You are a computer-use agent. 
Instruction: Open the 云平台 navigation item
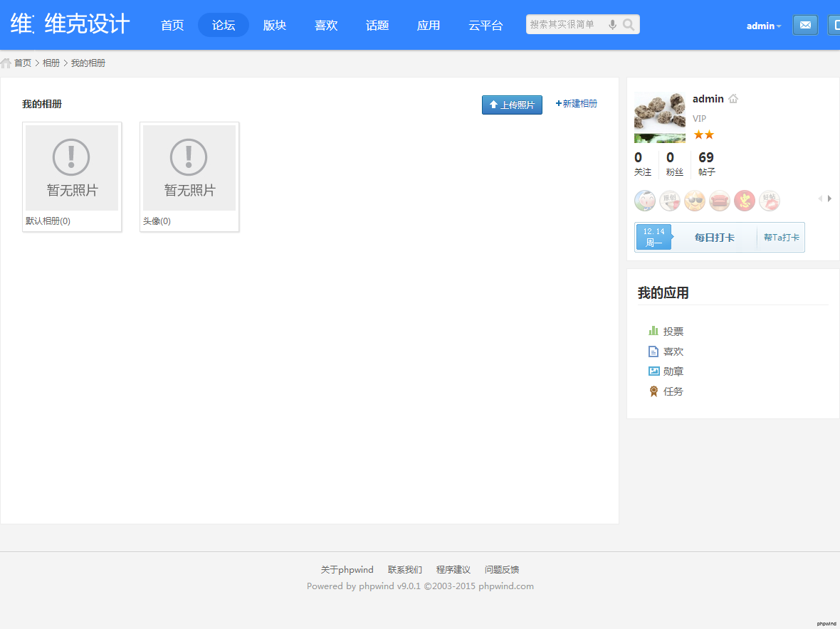tap(485, 25)
